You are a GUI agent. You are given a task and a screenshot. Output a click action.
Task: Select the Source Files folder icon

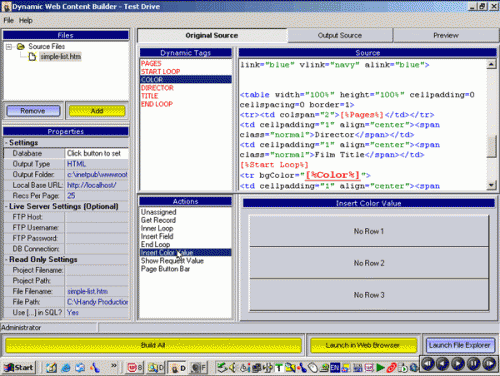click(x=21, y=46)
